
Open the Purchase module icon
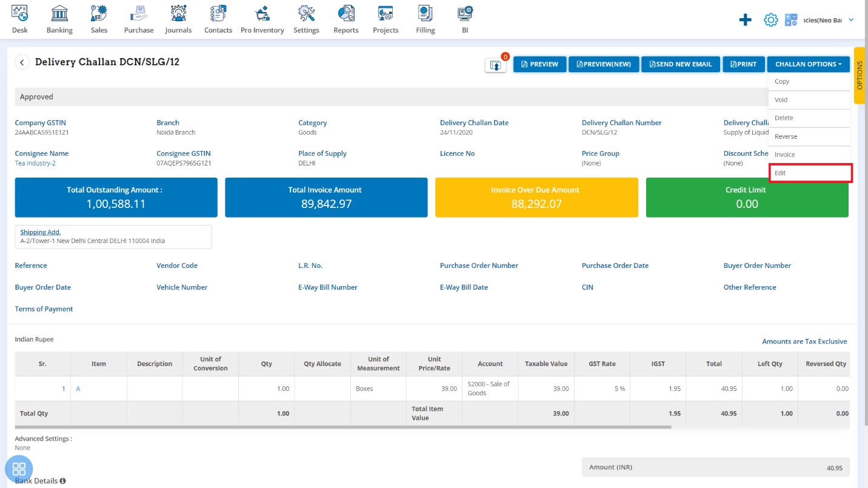tap(139, 13)
